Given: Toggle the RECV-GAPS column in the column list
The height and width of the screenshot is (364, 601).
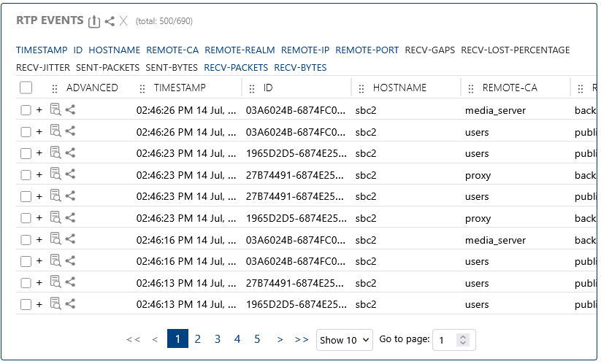Looking at the screenshot, I should pos(429,50).
